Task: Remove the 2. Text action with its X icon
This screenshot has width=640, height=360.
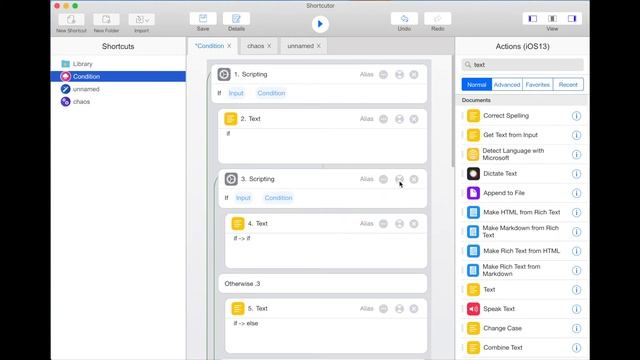Action: [414, 119]
